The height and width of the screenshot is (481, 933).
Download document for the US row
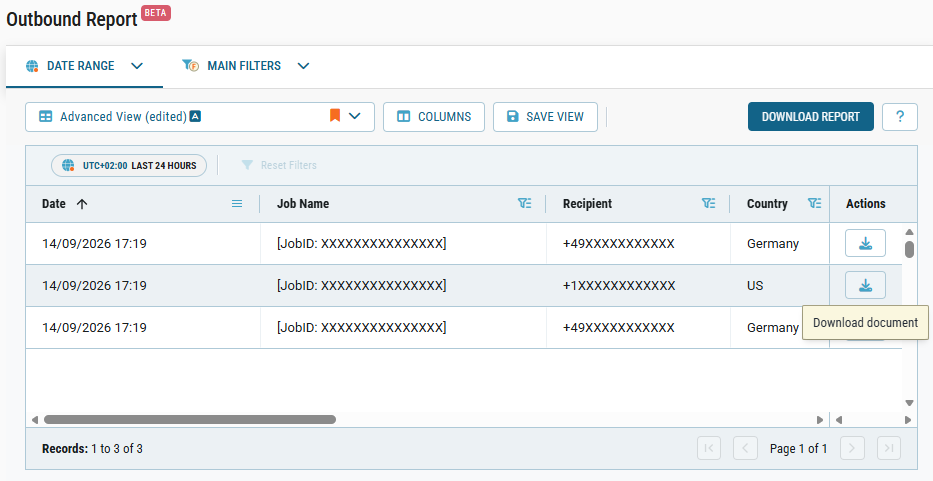pyautogui.click(x=865, y=285)
